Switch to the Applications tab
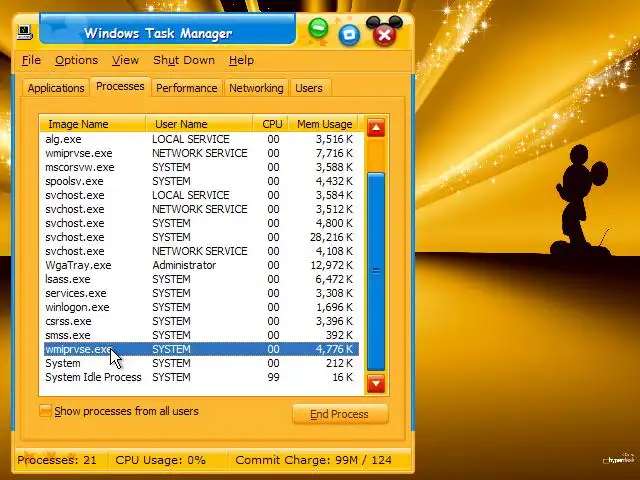Viewport: 640px width, 480px height. click(x=56, y=88)
